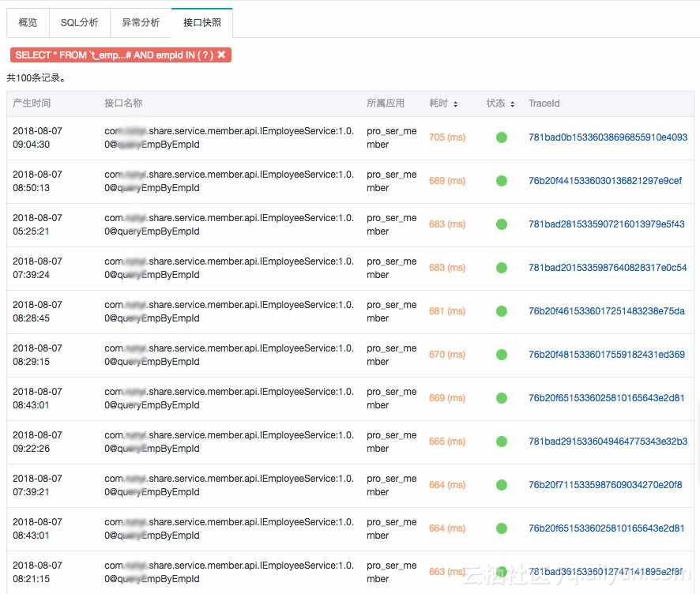Image resolution: width=700 pixels, height=594 pixels.
Task: Click the 681 (ms) duration value
Action: (x=447, y=311)
